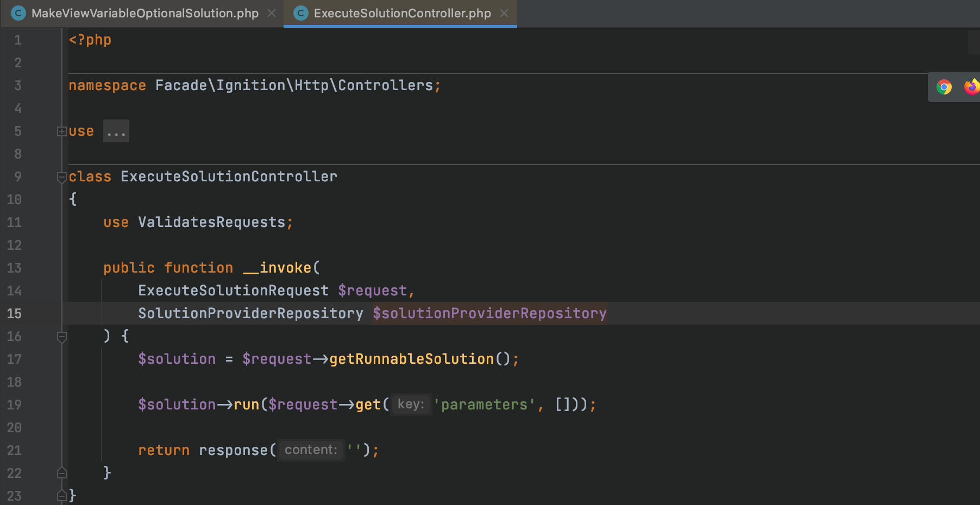Collapse method at its closing brace marker
The width and height of the screenshot is (980, 505).
[x=61, y=473]
